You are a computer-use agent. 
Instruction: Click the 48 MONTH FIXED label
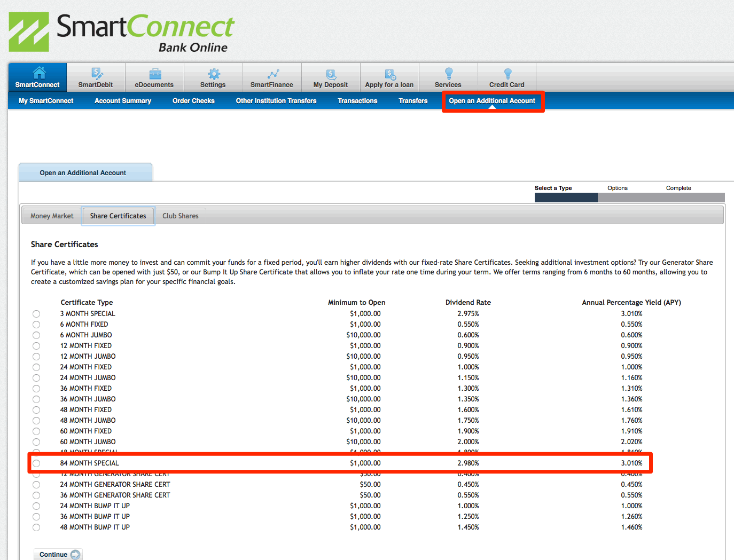[86, 410]
